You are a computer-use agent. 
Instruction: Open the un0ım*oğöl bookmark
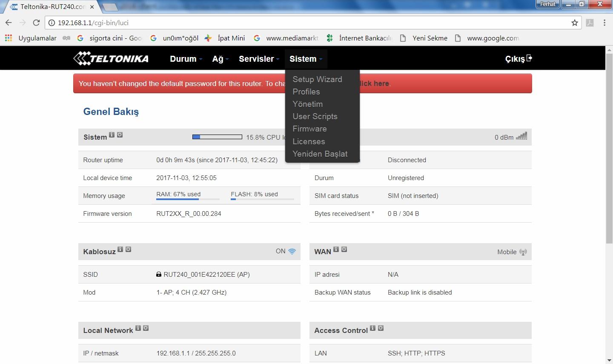174,38
